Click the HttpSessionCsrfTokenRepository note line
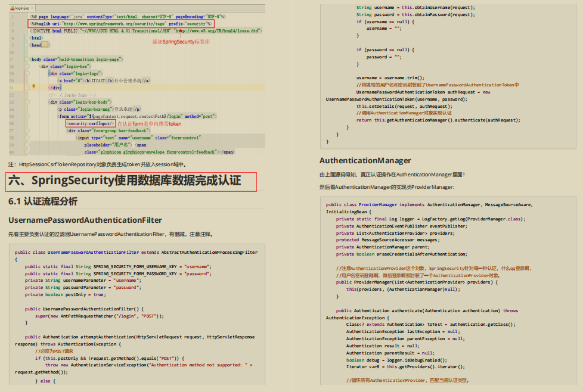 [97, 164]
